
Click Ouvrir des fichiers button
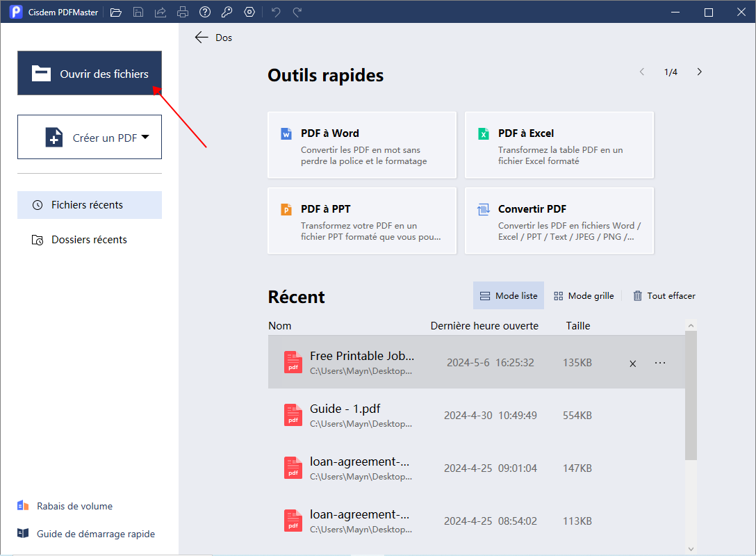[90, 73]
